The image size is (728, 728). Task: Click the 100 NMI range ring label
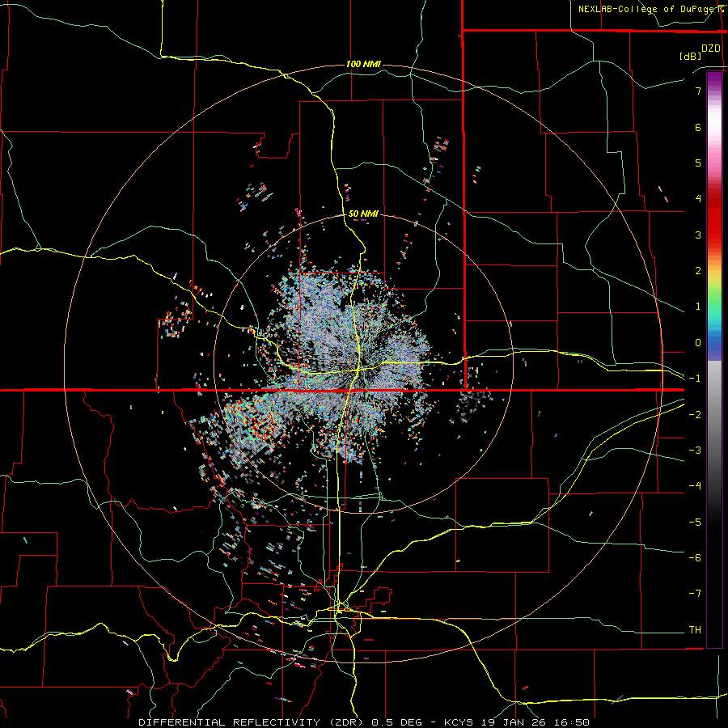click(x=363, y=64)
